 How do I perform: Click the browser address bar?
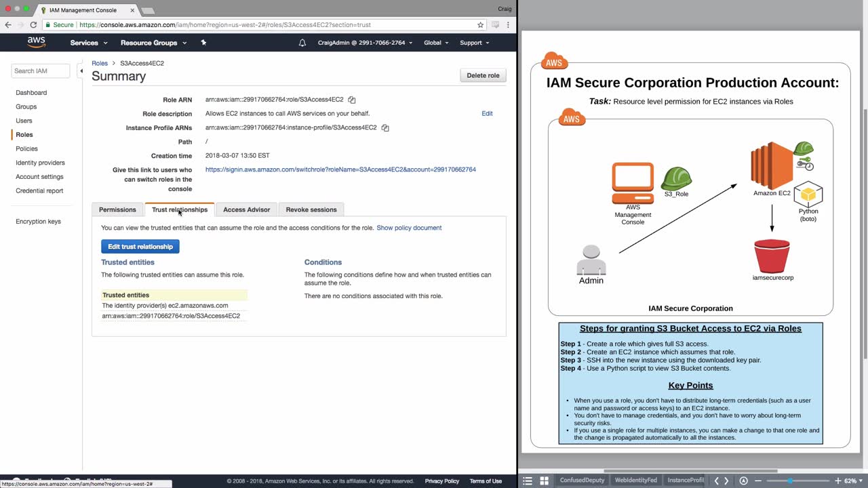tap(264, 25)
